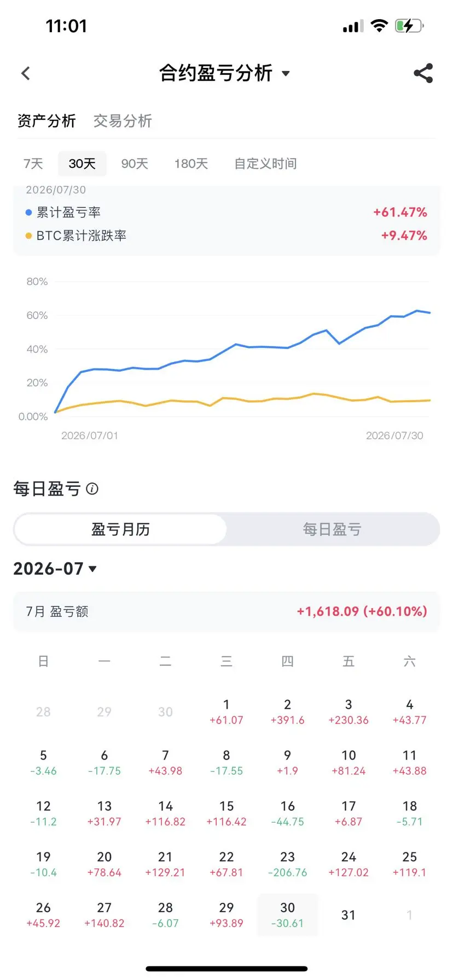Open 自定义时间 custom range picker
Viewport: 453px width, 980px height.
point(265,164)
